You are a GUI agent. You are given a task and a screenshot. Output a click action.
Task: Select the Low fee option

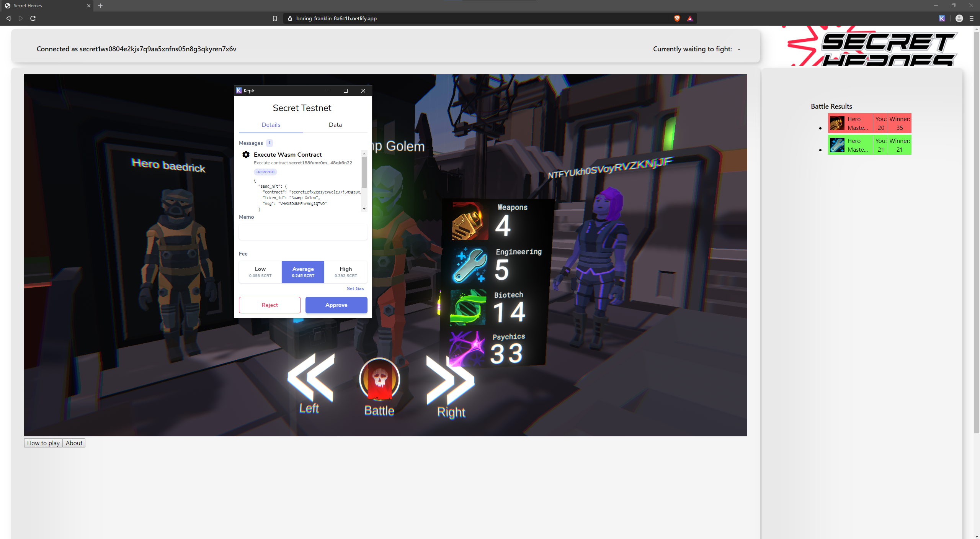[260, 272]
